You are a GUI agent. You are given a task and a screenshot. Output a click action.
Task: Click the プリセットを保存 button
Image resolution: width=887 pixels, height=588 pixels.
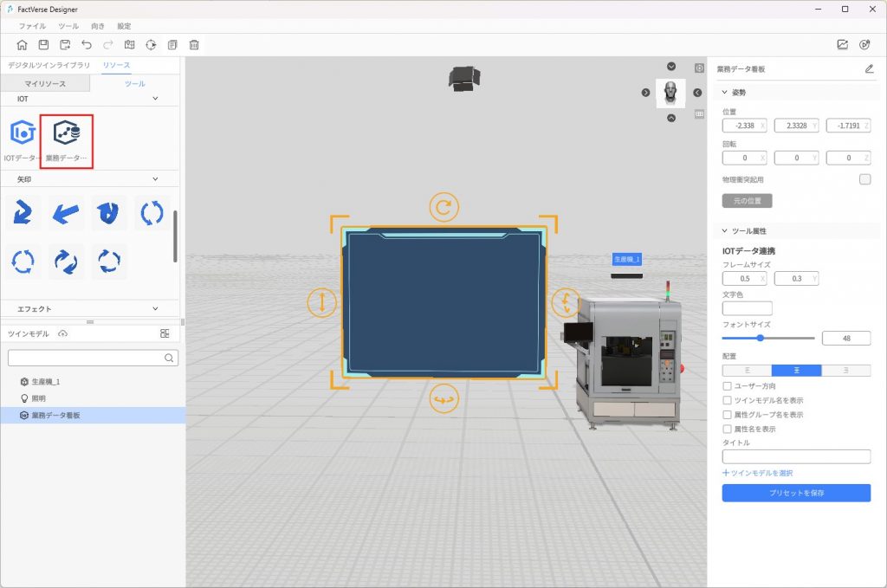click(x=796, y=493)
